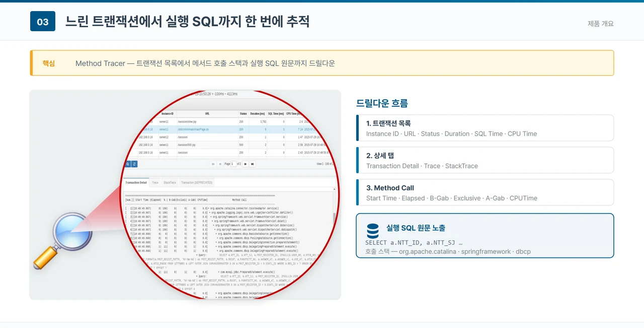Select the 1. 트랜잭션 목록 card
644x328 pixels.
coord(485,128)
